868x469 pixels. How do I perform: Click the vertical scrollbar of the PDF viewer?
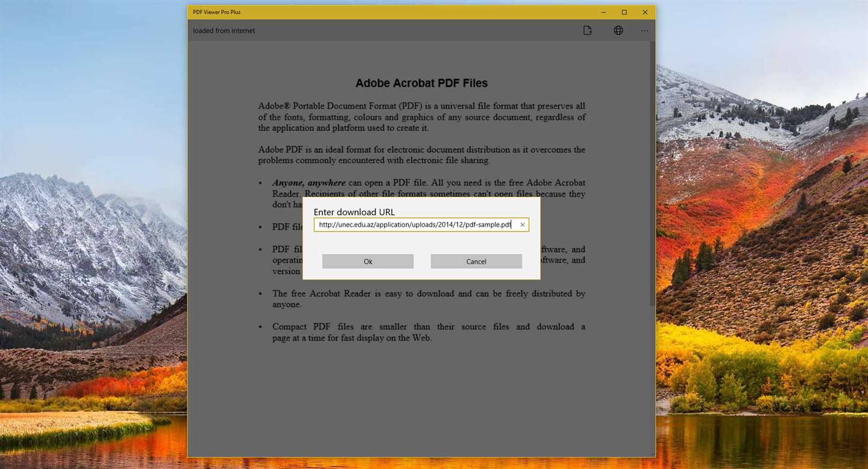pos(652,175)
